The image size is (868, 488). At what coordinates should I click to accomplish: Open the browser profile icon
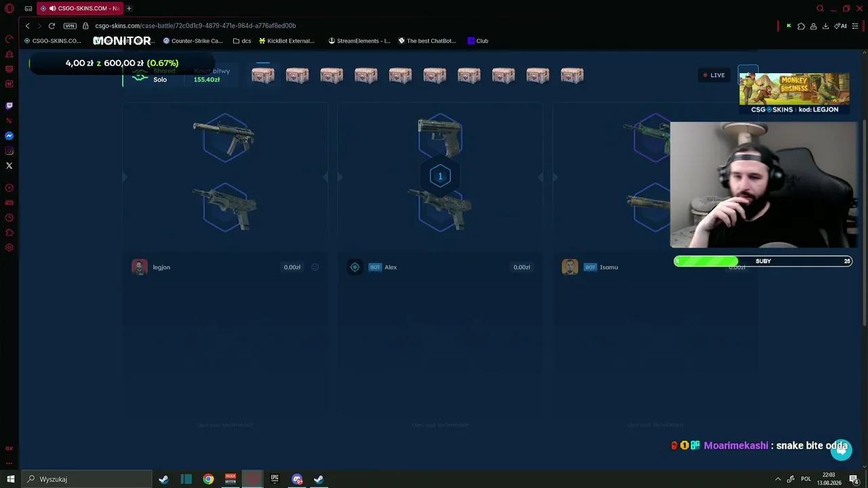point(813,26)
